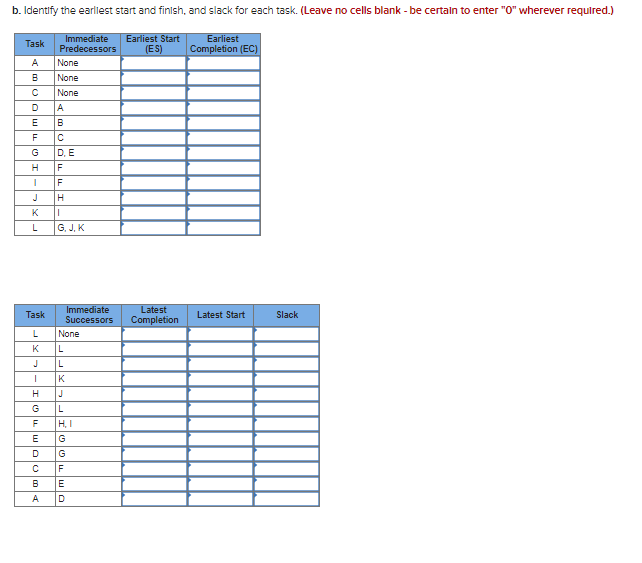Focus Earliest Start cell of task D

154,108
